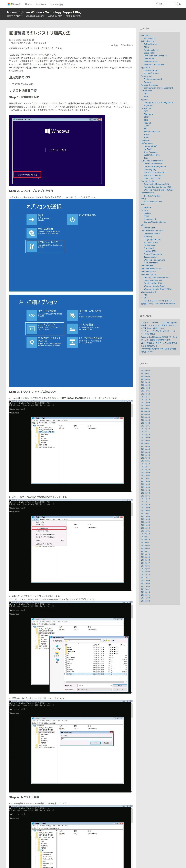Open the Code Signing category
The image size is (186, 868).
(x=150, y=170)
